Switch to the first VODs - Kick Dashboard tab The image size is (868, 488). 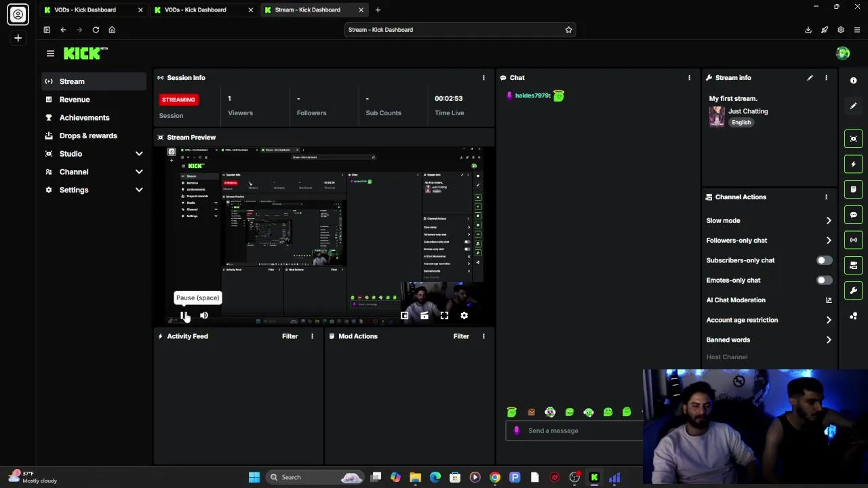[x=92, y=9]
